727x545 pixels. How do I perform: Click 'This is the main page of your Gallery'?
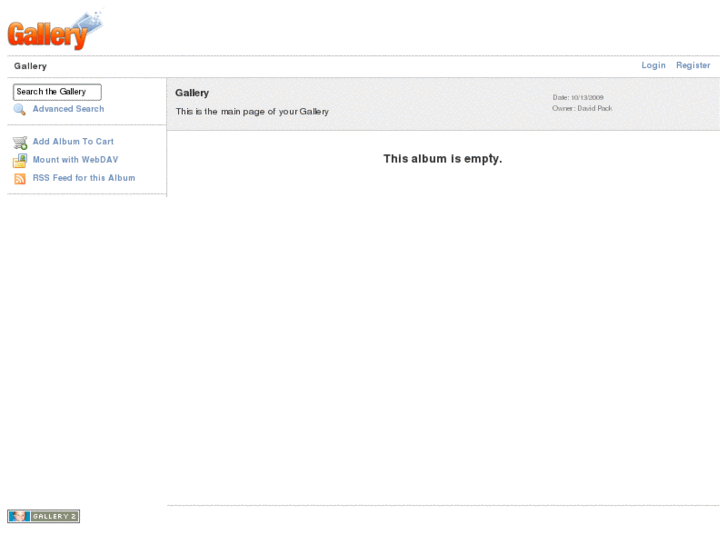click(x=252, y=112)
